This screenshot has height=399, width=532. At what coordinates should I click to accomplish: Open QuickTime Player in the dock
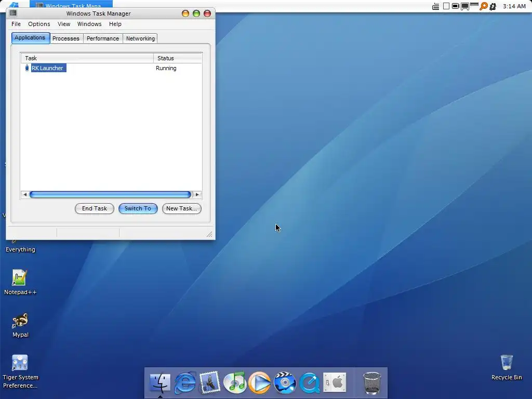pos(310,382)
